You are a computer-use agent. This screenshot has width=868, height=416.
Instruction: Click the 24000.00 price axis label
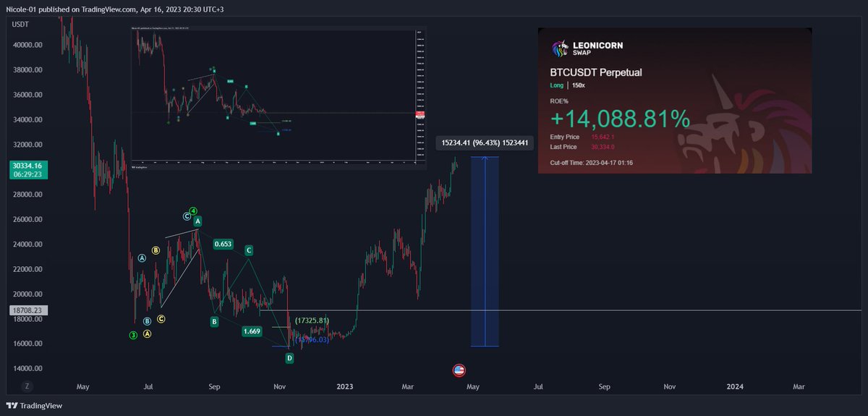pyautogui.click(x=28, y=245)
